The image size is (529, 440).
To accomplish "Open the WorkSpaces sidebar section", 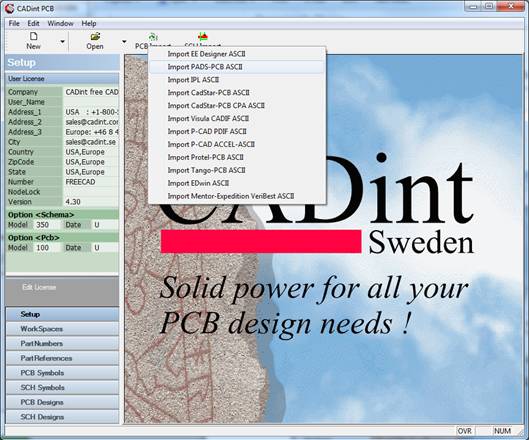I will click(x=62, y=329).
